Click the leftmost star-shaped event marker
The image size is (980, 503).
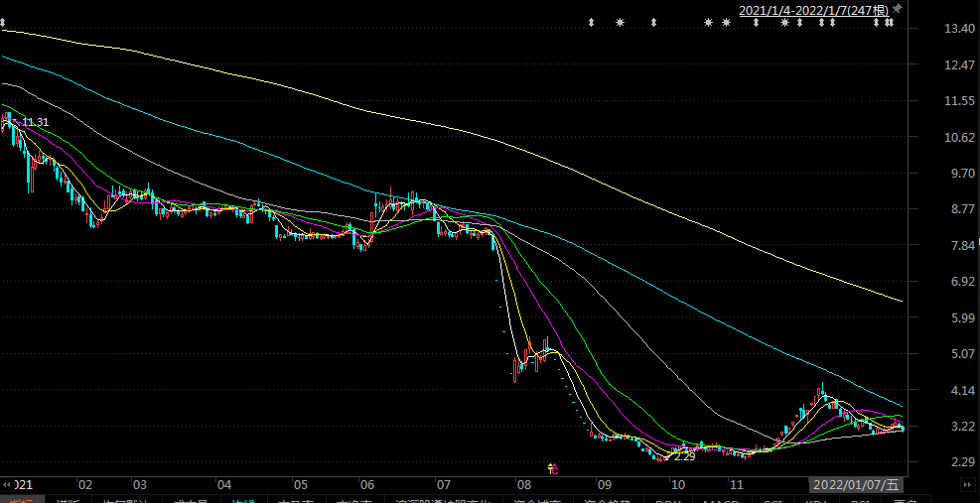coord(620,23)
